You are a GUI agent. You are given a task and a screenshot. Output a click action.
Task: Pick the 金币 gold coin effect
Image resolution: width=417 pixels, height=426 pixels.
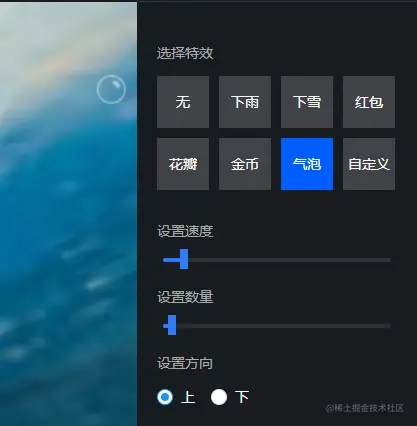(x=245, y=164)
